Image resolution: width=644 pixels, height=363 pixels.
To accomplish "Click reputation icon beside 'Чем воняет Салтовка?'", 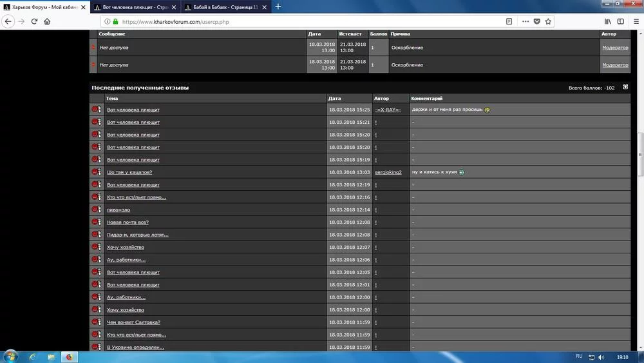I will tap(96, 322).
